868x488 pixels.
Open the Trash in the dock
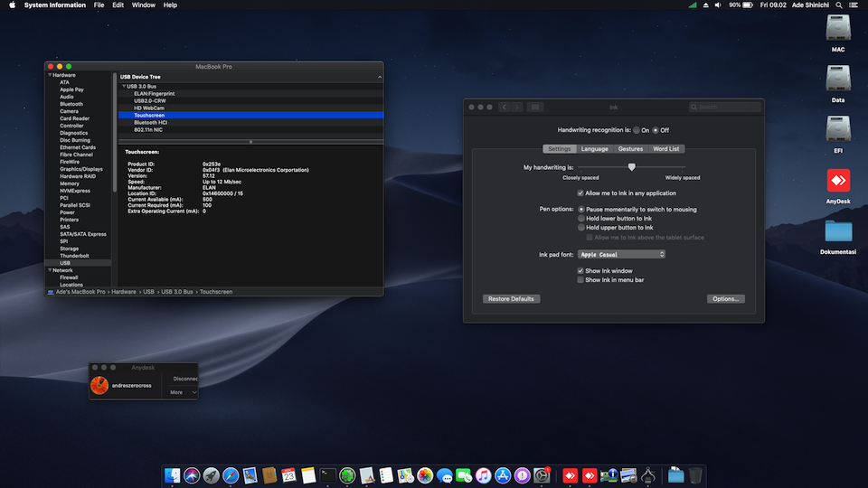click(x=695, y=475)
